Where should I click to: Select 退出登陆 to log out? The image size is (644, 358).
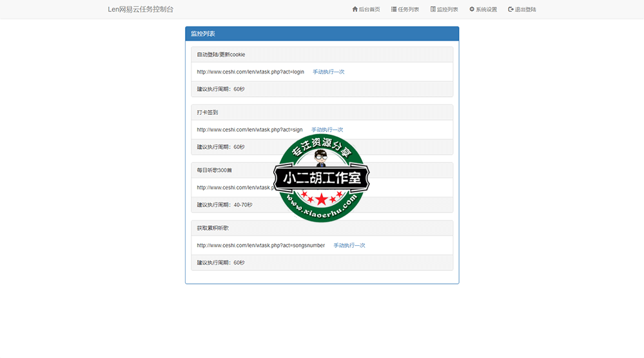pos(525,10)
